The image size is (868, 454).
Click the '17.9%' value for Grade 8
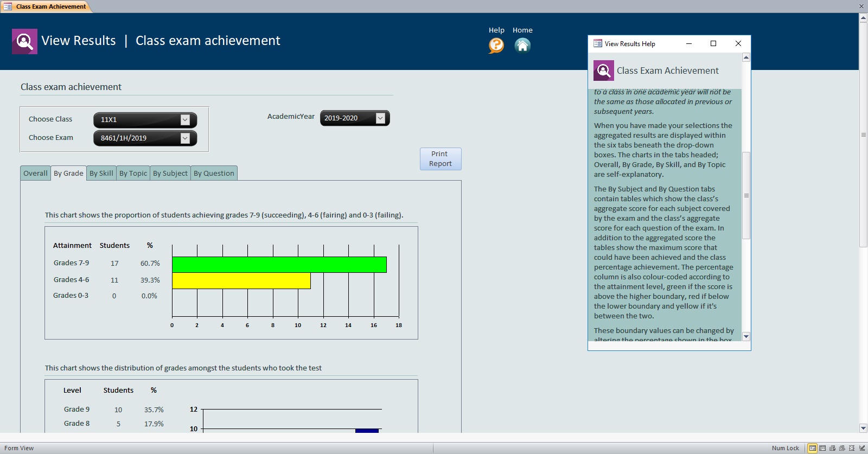pos(154,424)
